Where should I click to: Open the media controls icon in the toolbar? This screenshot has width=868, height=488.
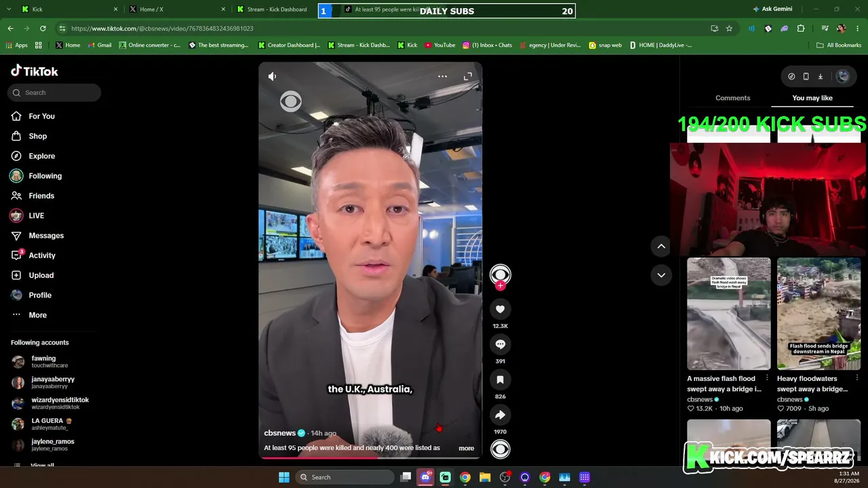825,28
